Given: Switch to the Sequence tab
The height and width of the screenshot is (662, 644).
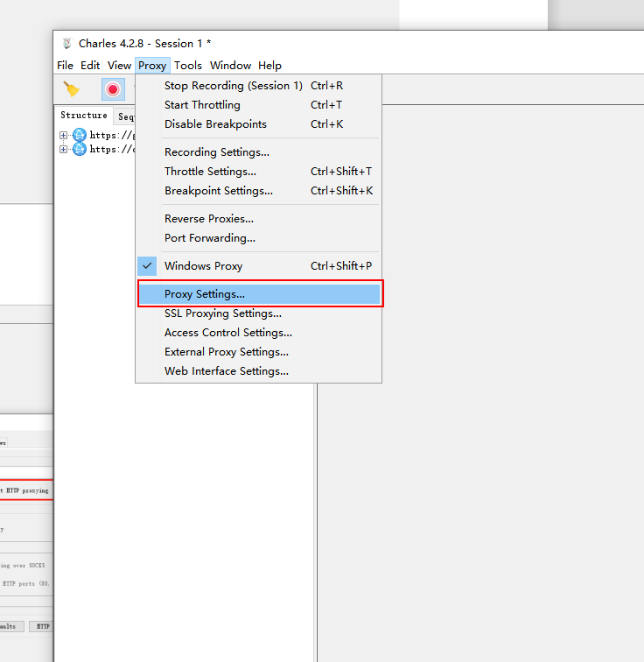Looking at the screenshot, I should (125, 117).
